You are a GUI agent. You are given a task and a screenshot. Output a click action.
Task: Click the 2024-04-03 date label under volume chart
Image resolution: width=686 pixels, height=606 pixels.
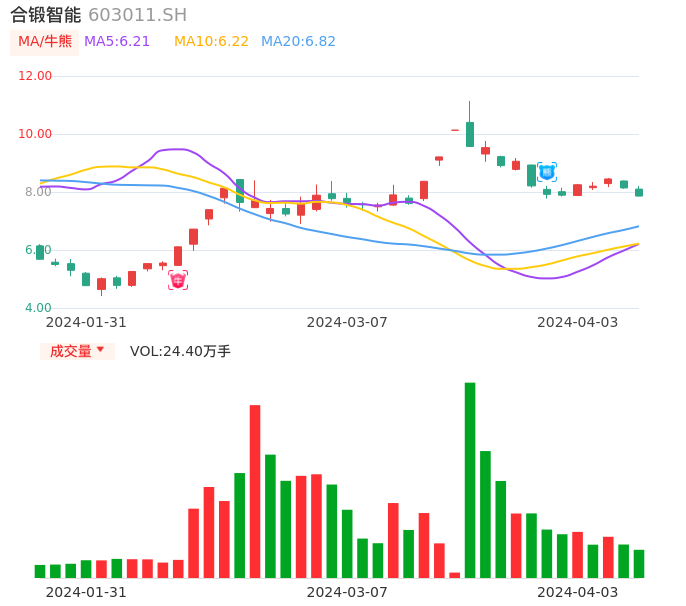(577, 592)
